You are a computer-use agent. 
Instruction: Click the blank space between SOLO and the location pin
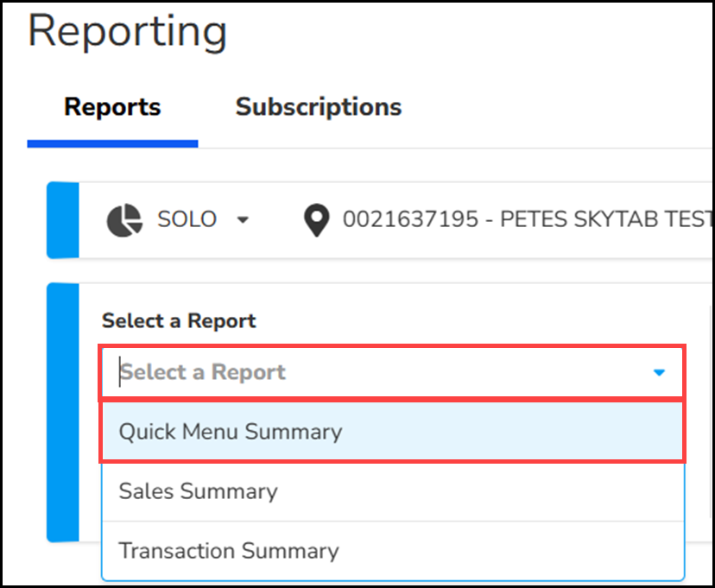(275, 220)
